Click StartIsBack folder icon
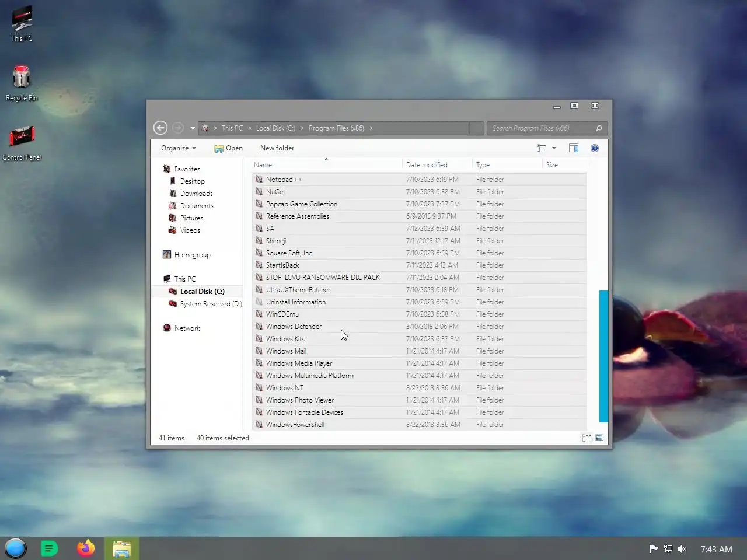 (259, 265)
